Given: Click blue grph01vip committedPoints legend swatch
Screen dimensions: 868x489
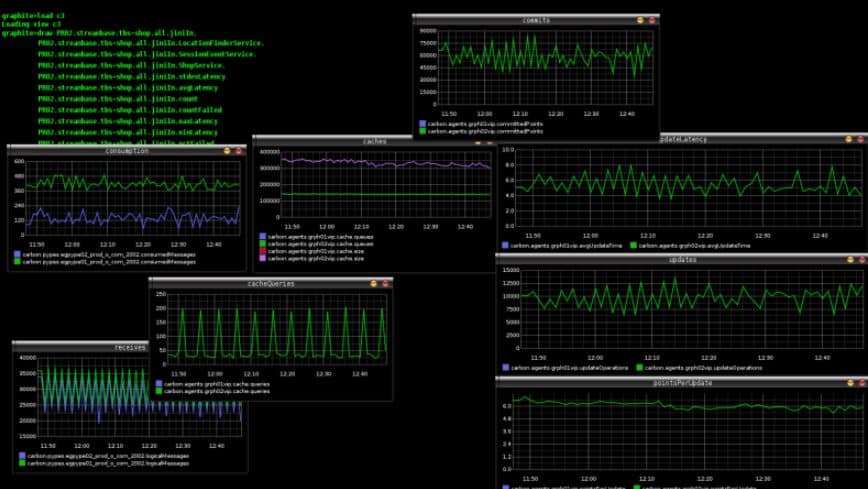Looking at the screenshot, I should click(x=422, y=123).
